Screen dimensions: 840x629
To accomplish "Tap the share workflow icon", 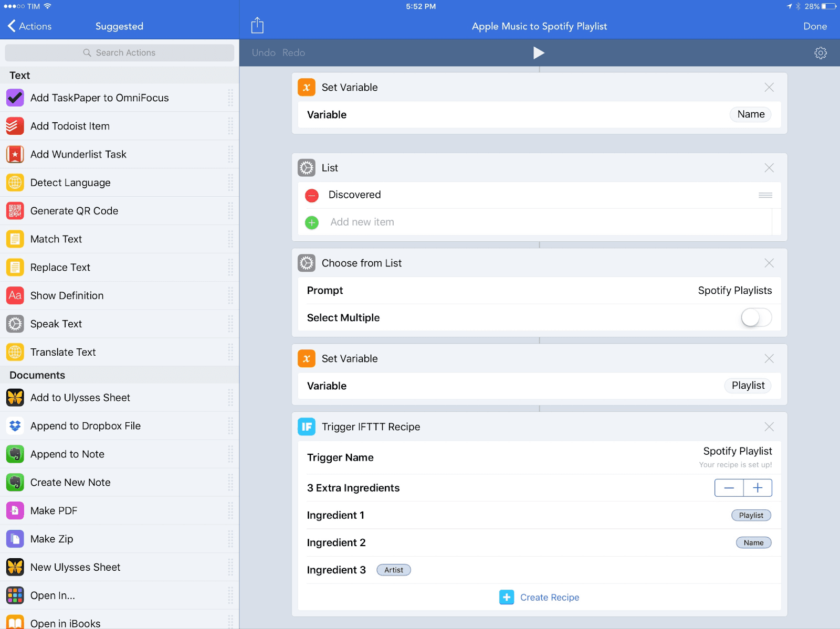I will [257, 25].
